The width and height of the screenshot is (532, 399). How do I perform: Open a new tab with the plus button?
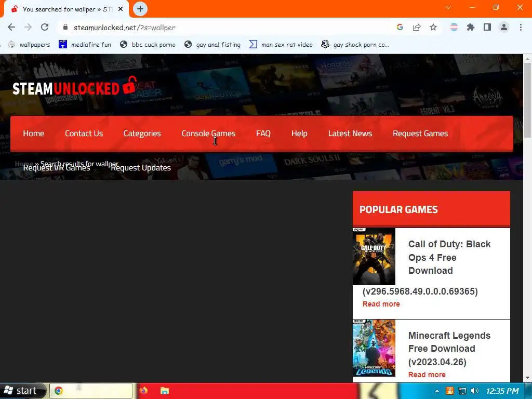click(x=140, y=9)
